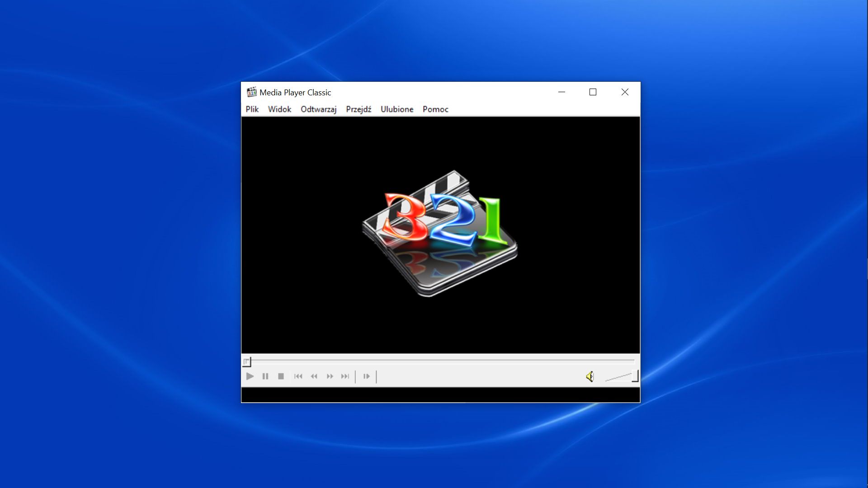The width and height of the screenshot is (868, 488).
Task: Select Ulubione from the menu bar
Action: 396,109
